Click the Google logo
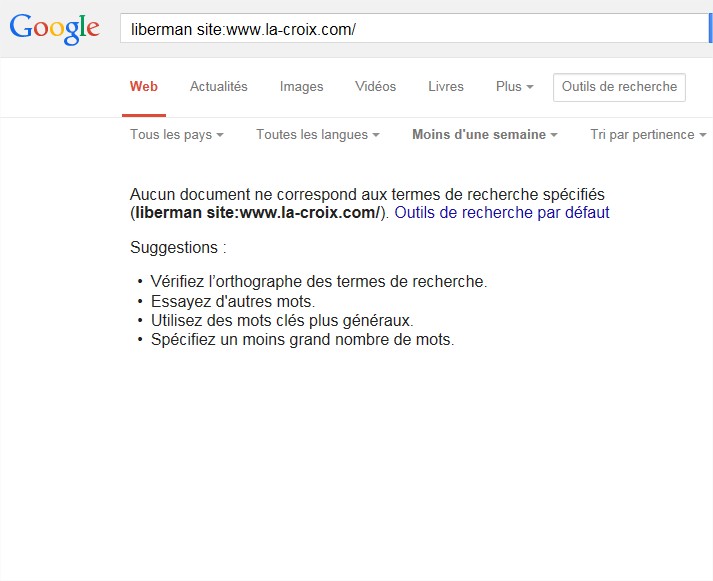Image resolution: width=713 pixels, height=581 pixels. click(55, 29)
